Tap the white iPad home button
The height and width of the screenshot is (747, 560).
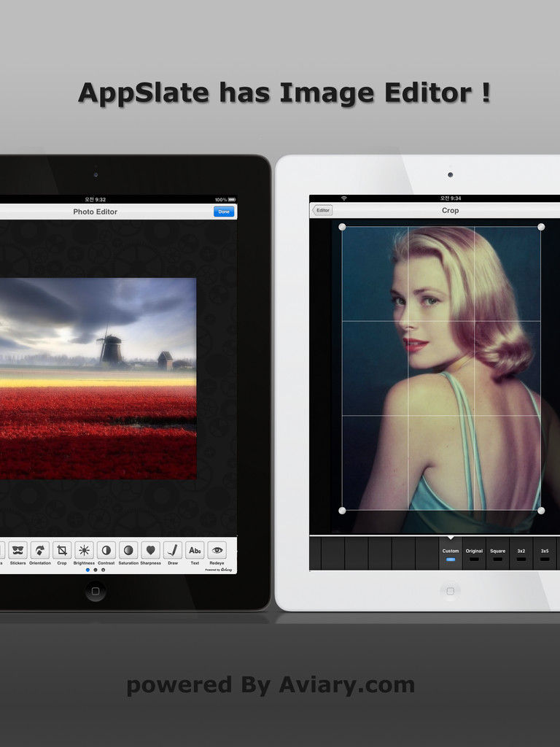pos(450,591)
